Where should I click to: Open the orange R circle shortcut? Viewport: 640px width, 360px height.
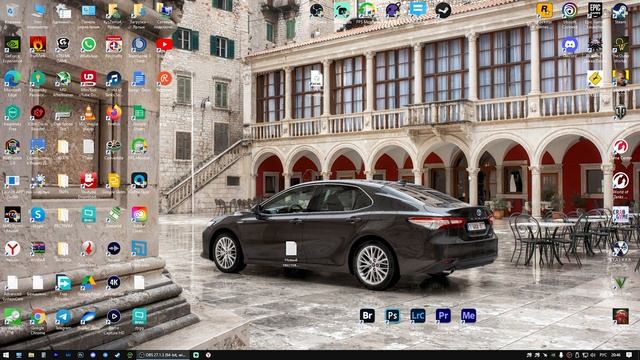coord(164,78)
